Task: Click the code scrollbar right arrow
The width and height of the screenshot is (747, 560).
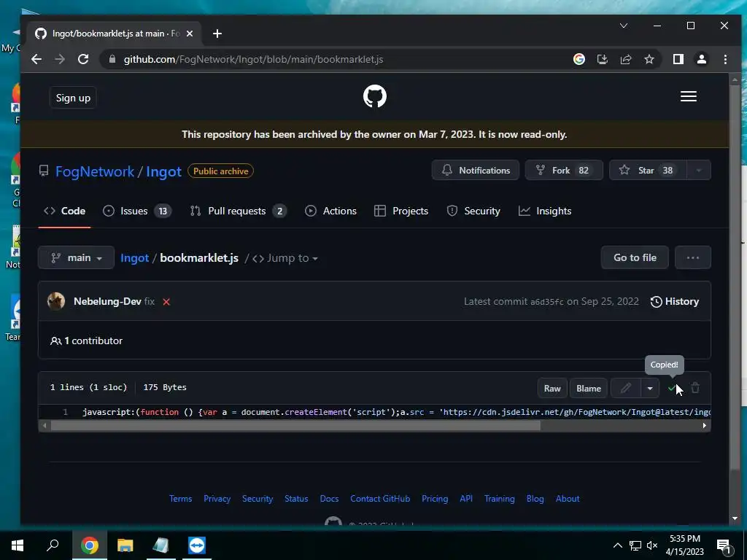Action: [705, 426]
